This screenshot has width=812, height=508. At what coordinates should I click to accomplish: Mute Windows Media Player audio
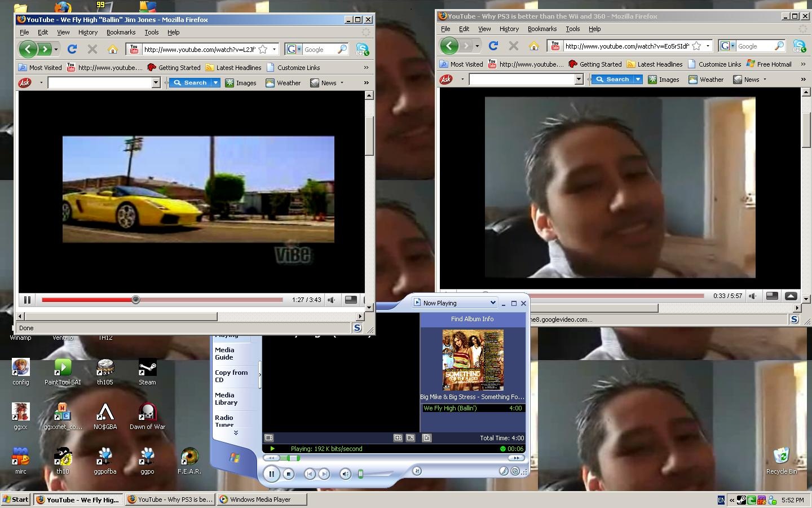click(x=345, y=474)
